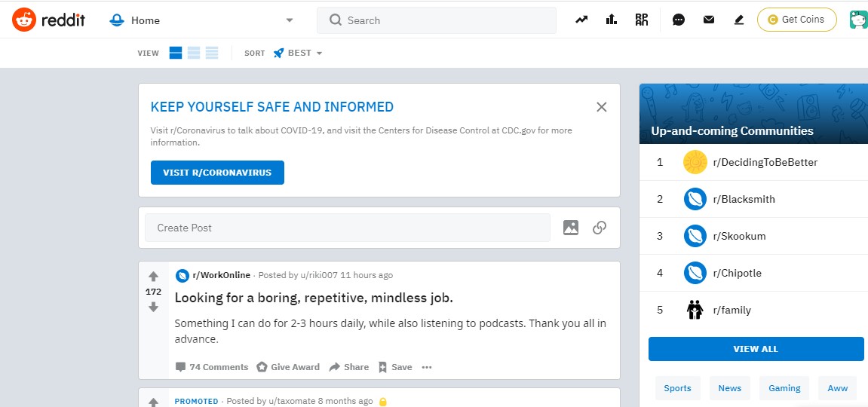Save the boring job post

pos(395,366)
